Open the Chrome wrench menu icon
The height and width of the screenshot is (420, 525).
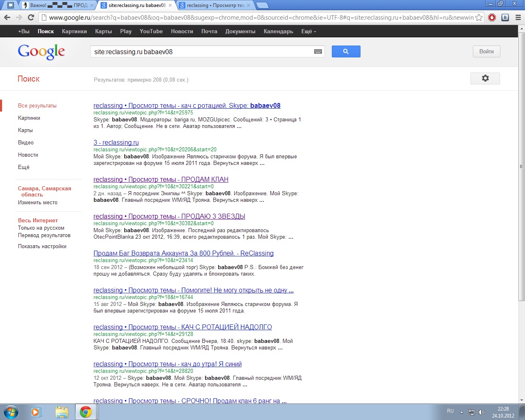point(518,17)
